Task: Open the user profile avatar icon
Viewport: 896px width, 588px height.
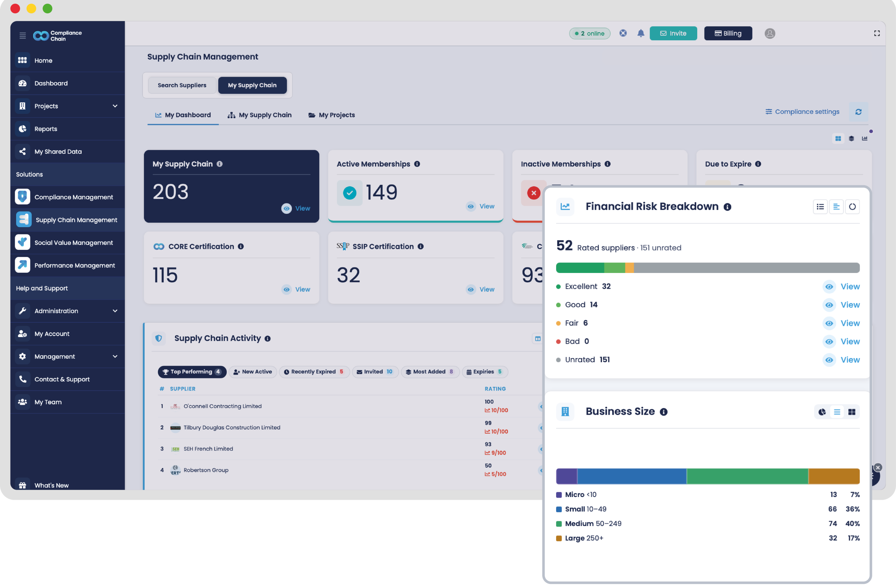Action: tap(770, 34)
